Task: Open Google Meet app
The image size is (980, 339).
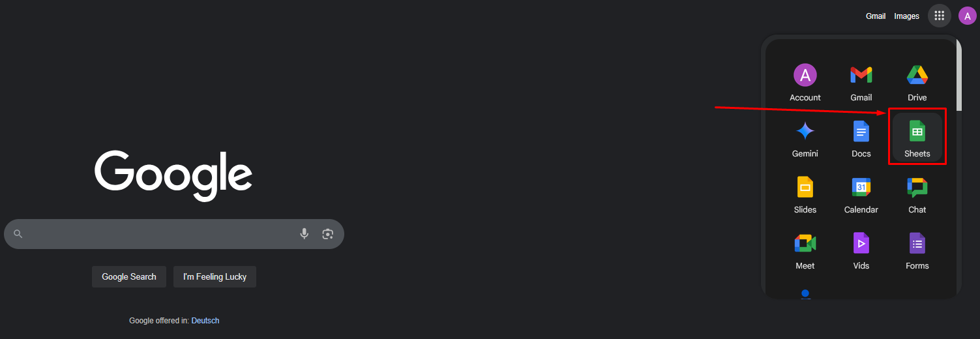Action: (x=805, y=250)
